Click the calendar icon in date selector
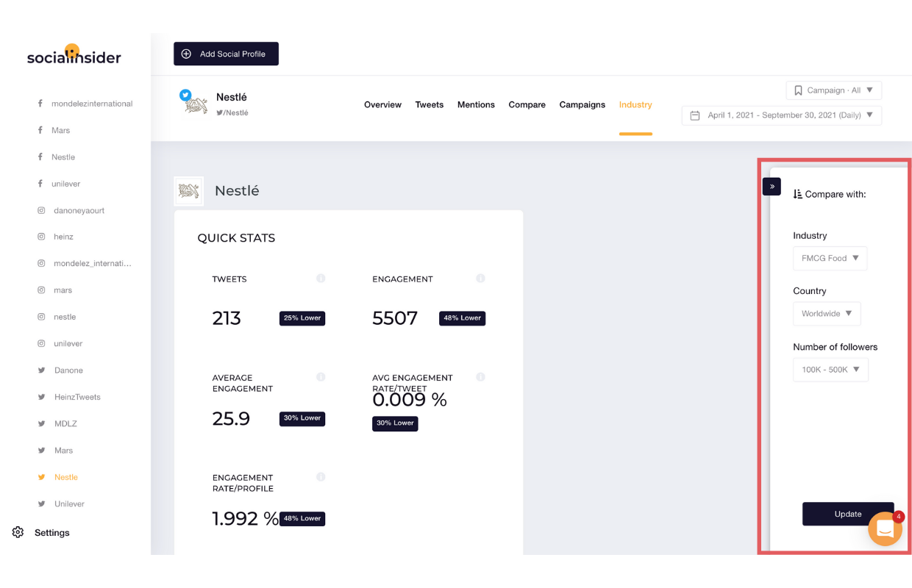 [695, 115]
